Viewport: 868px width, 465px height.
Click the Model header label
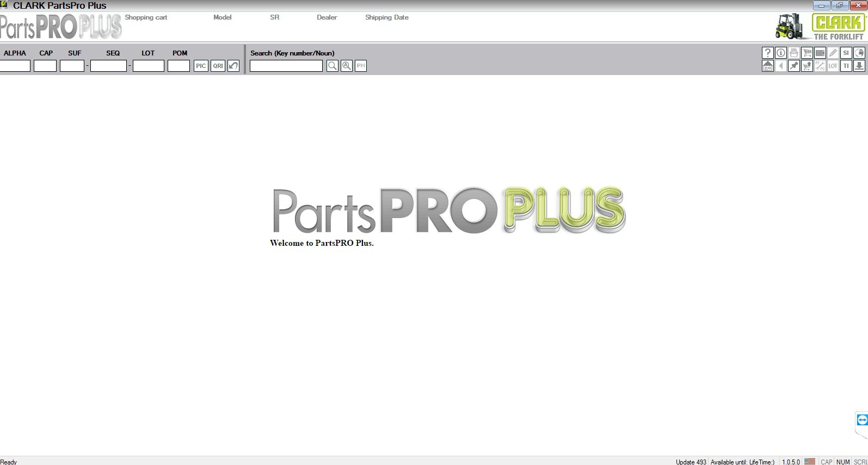pyautogui.click(x=223, y=17)
